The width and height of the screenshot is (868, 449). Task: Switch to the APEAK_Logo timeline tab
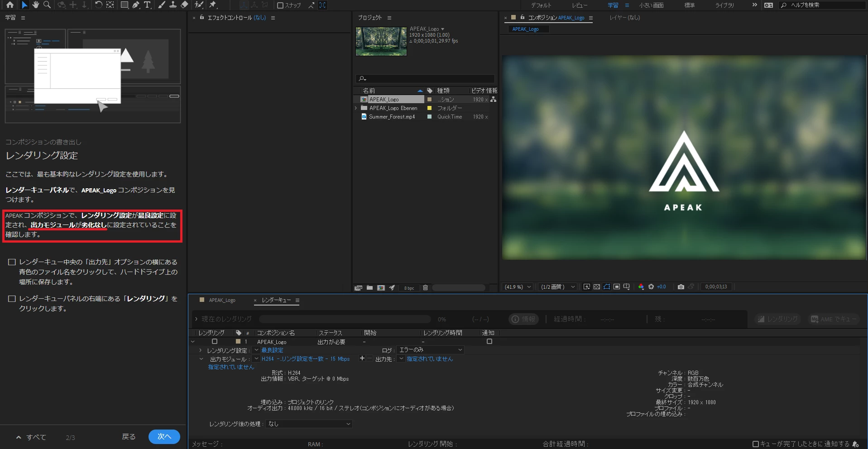pos(222,300)
